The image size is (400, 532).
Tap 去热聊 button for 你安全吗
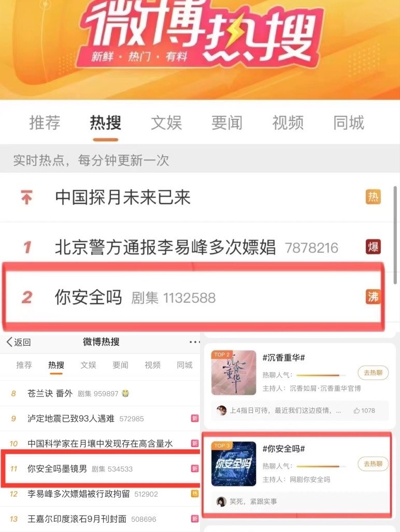373,464
